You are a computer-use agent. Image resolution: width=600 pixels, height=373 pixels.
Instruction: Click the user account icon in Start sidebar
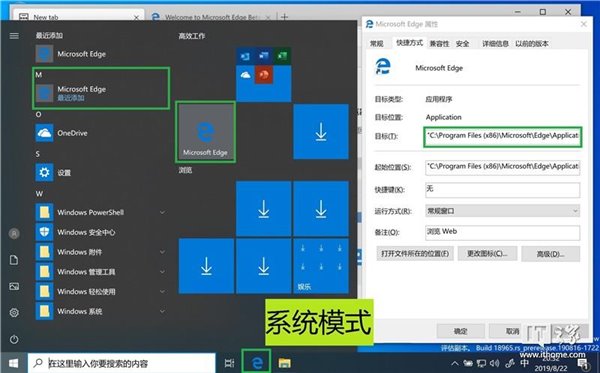click(x=14, y=233)
